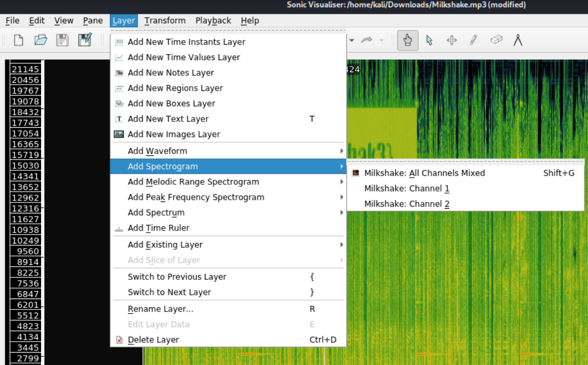This screenshot has height=365, width=588.
Task: Click the Save Session As icon
Action: click(x=85, y=40)
